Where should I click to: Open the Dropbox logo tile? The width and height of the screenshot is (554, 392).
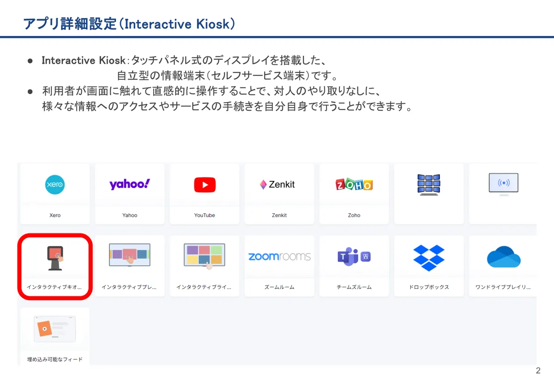pos(429,258)
